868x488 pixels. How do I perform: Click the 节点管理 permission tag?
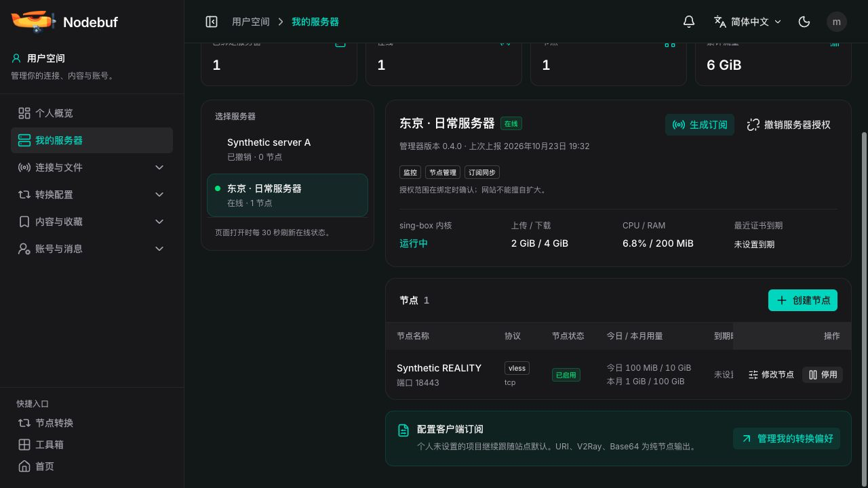click(442, 172)
